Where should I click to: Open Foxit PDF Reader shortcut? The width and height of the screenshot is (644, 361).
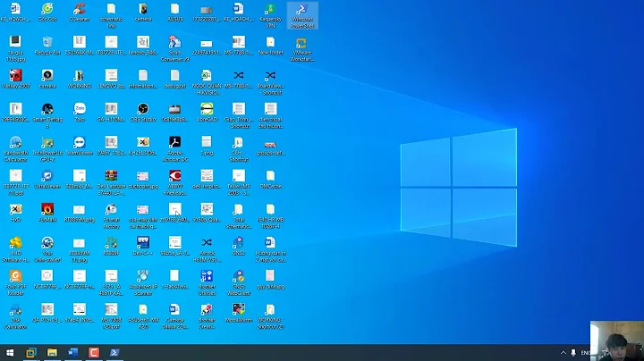click(x=15, y=283)
